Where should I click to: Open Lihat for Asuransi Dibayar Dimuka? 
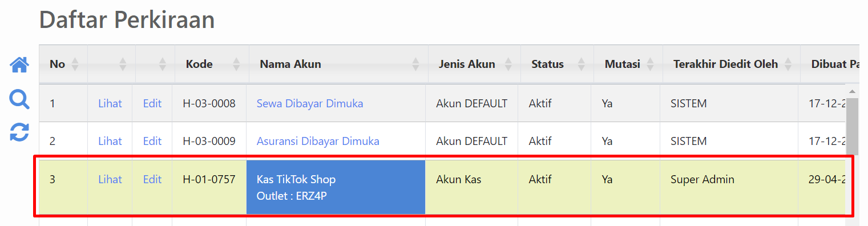110,141
